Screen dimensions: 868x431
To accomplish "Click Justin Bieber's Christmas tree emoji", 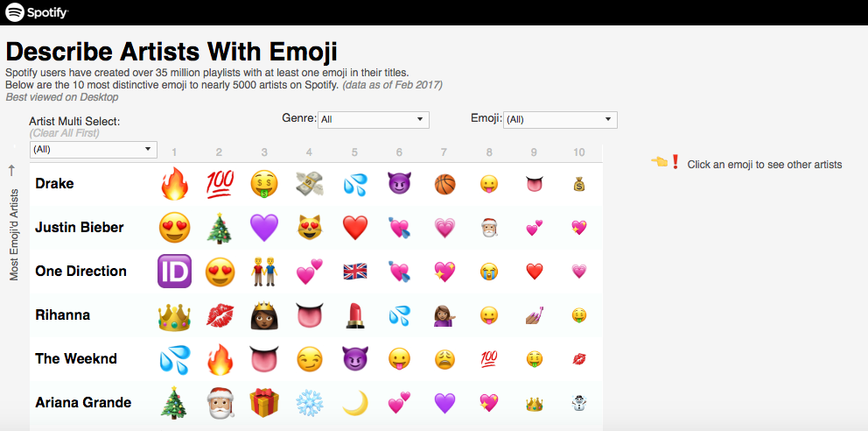I will click(x=220, y=227).
